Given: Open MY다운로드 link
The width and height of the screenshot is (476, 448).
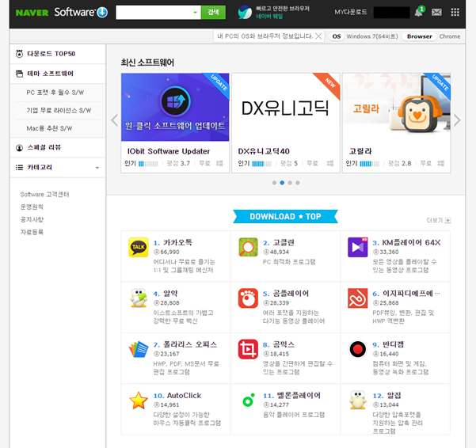Looking at the screenshot, I should [351, 12].
